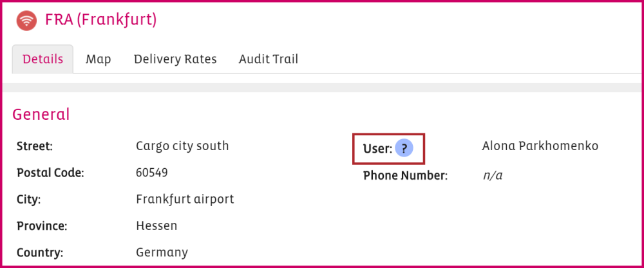Click the red Wi-Fi station icon
Screen dimensions: 644x268
27,21
